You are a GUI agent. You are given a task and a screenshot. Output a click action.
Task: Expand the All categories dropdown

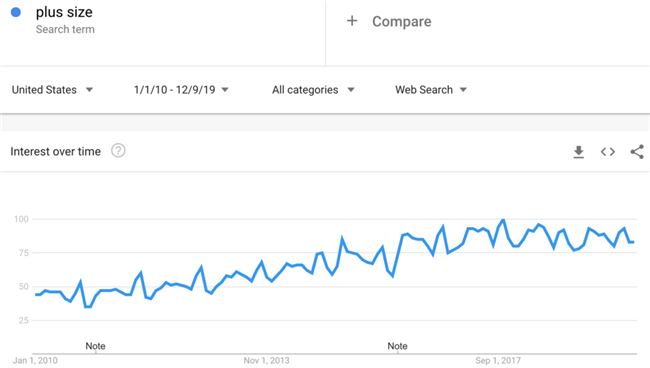(313, 90)
